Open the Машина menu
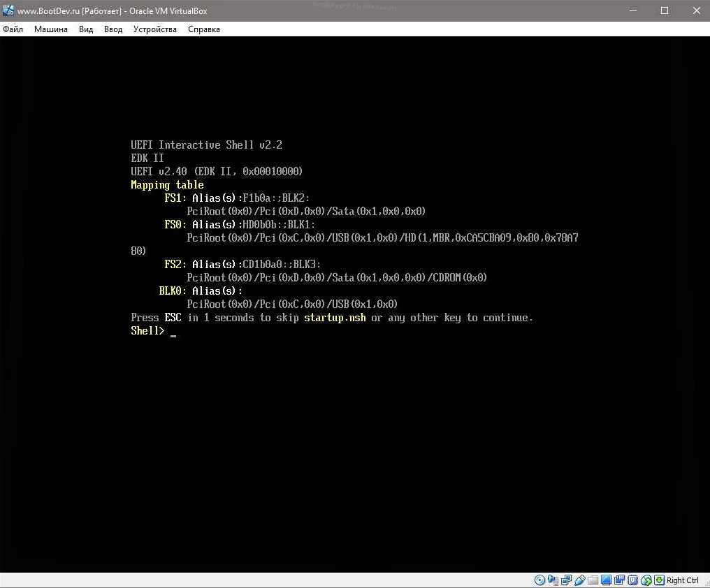This screenshot has height=588, width=710. coord(50,29)
